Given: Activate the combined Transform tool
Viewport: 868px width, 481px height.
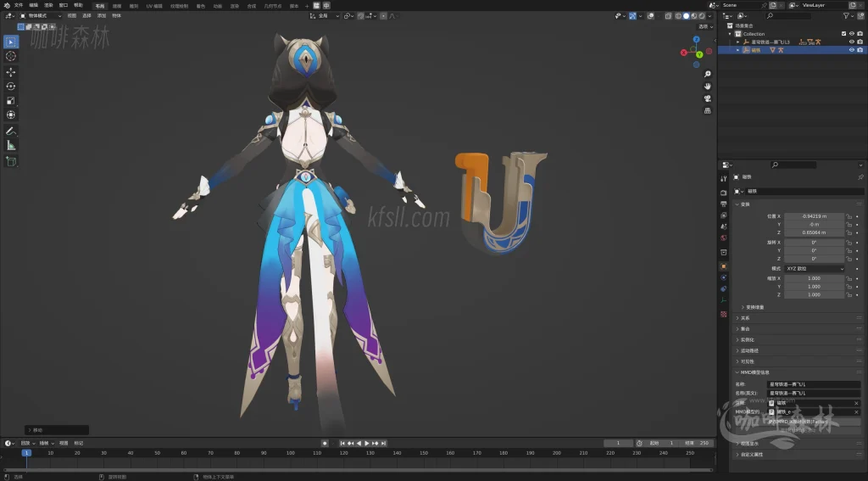Looking at the screenshot, I should (10, 115).
